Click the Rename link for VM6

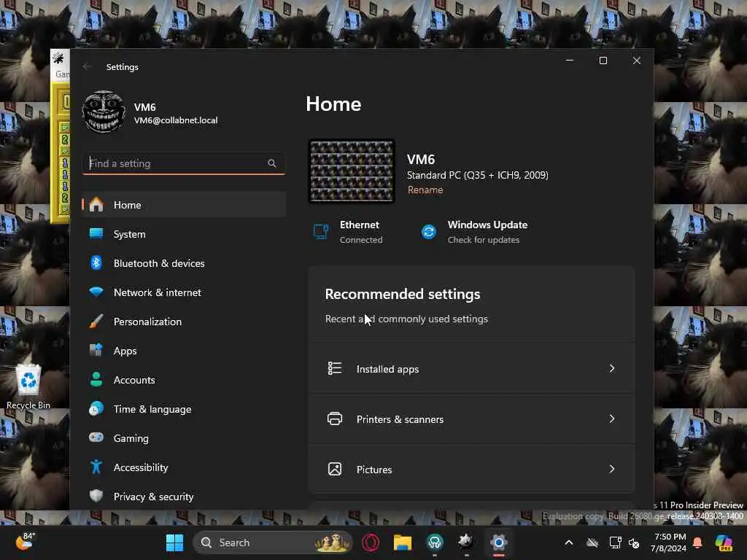[x=425, y=190]
